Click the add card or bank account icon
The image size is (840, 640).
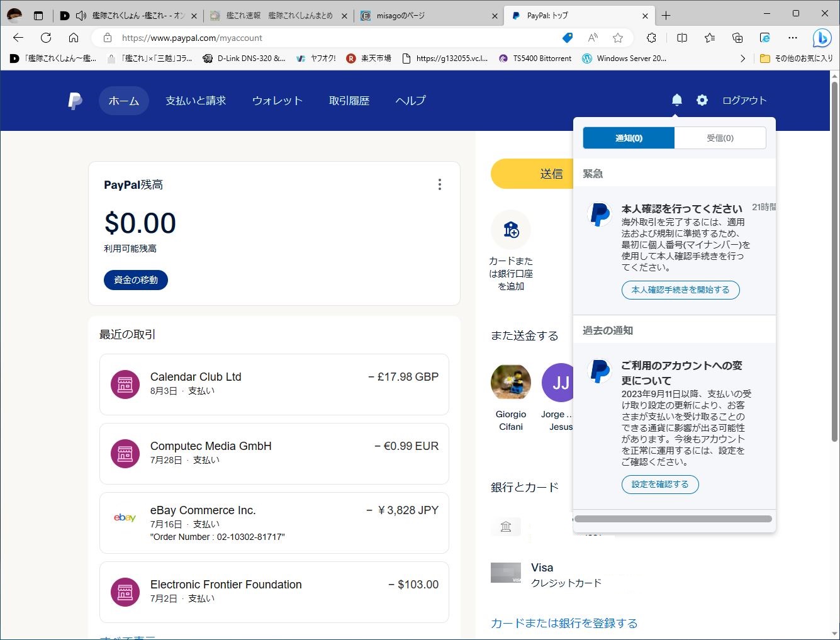[x=511, y=230]
